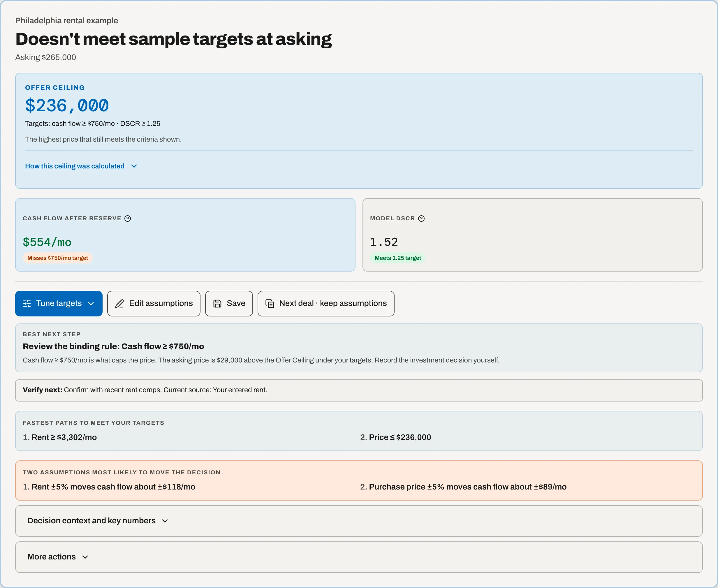The height and width of the screenshot is (588, 718).
Task: Click the Doesn't meet sample targets heading
Action: [x=173, y=39]
